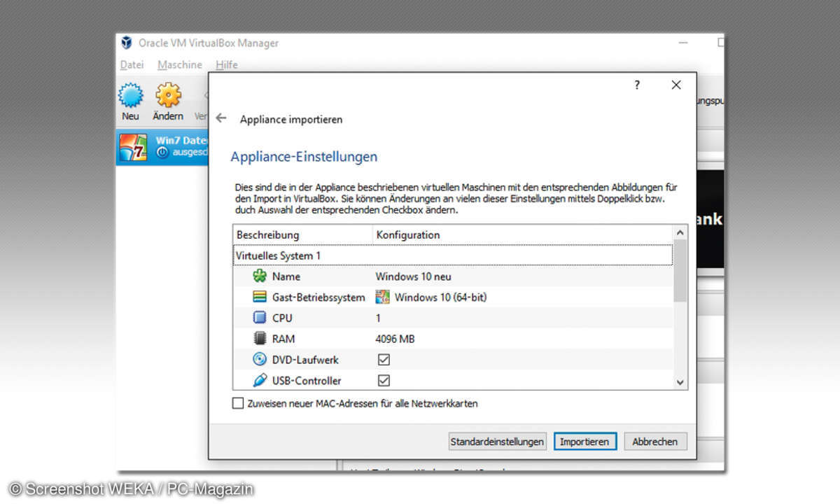Click the CPU row icon
The width and height of the screenshot is (840, 504).
click(x=260, y=318)
